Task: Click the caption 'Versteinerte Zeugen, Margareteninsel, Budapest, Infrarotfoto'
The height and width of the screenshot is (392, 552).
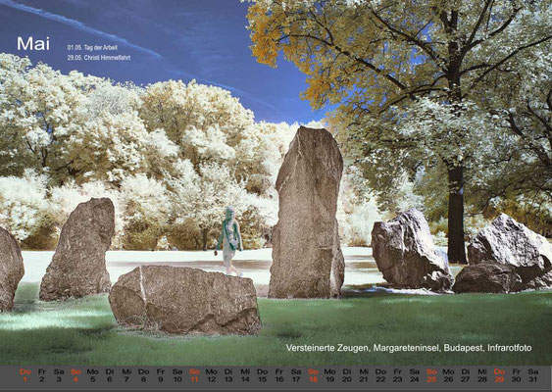Action: (x=409, y=348)
